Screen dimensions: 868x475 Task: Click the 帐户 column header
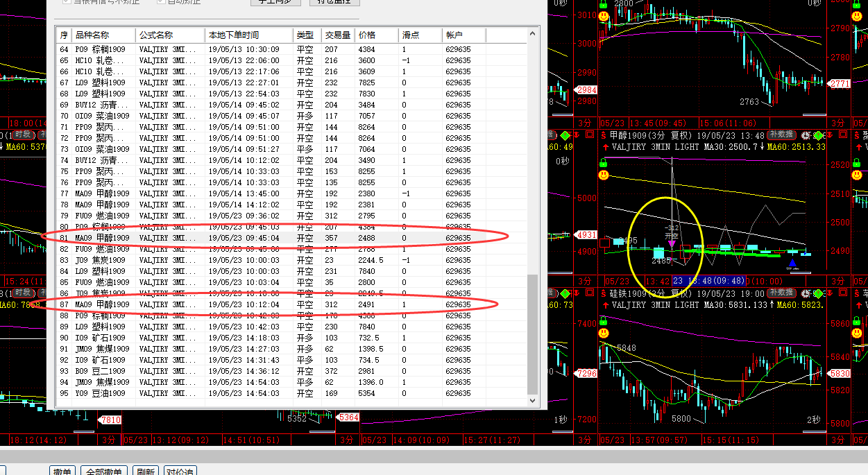click(464, 35)
